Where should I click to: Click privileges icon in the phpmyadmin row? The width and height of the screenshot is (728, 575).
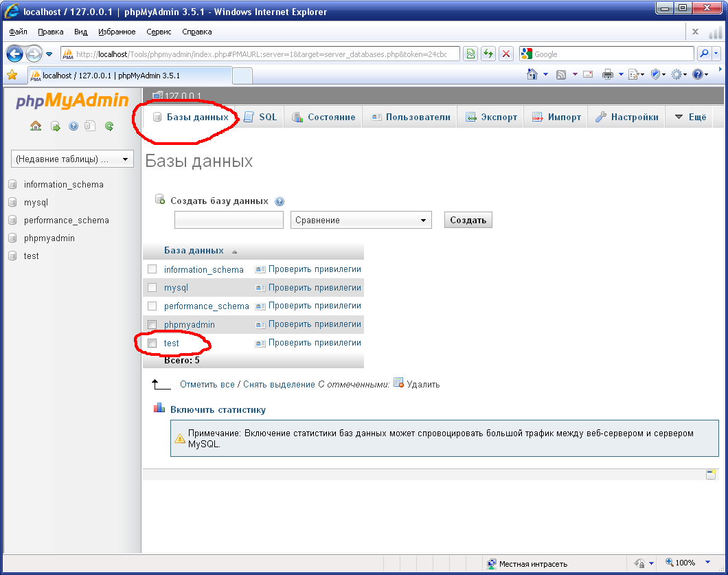(260, 325)
